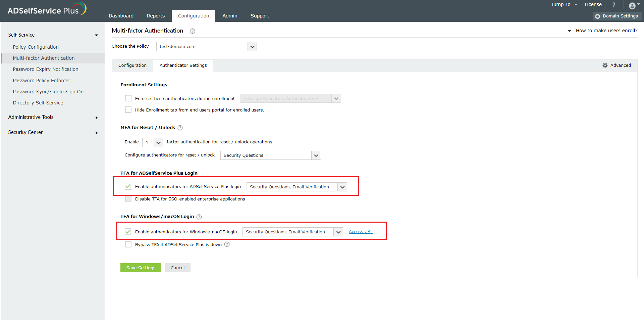644x320 pixels.
Task: Check Bypass TFA if ADSelfService Plus is down
Action: pos(128,244)
